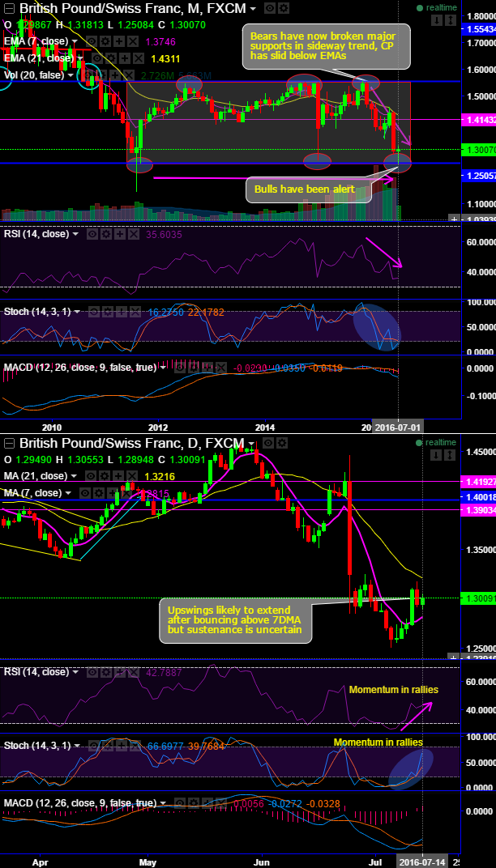The width and height of the screenshot is (496, 868).
Task: Hide the daily Stoch indicator
Action: click(92, 746)
